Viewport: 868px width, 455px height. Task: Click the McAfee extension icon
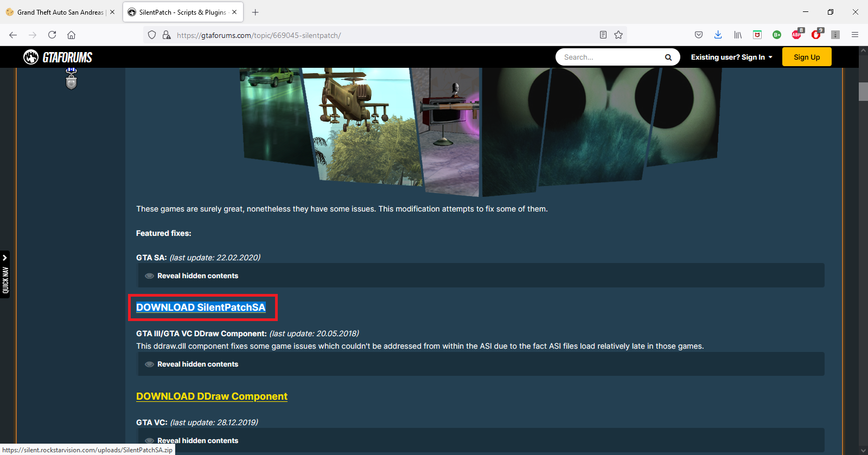coord(757,35)
